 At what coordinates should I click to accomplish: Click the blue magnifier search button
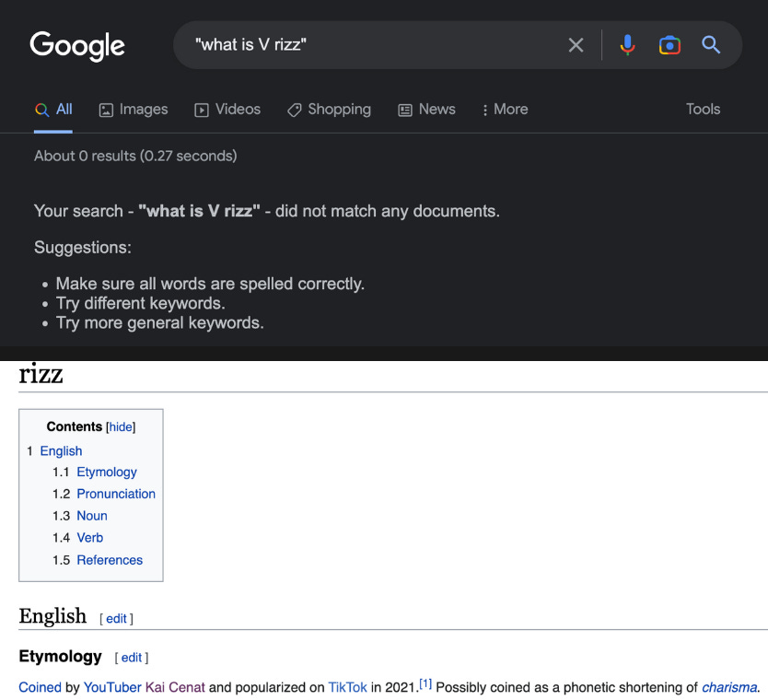[711, 45]
